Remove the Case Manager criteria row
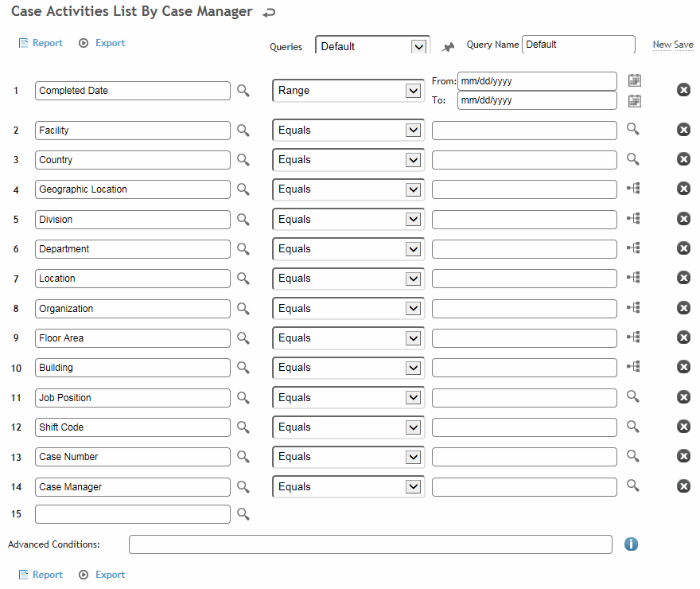The image size is (700, 589). 683,486
